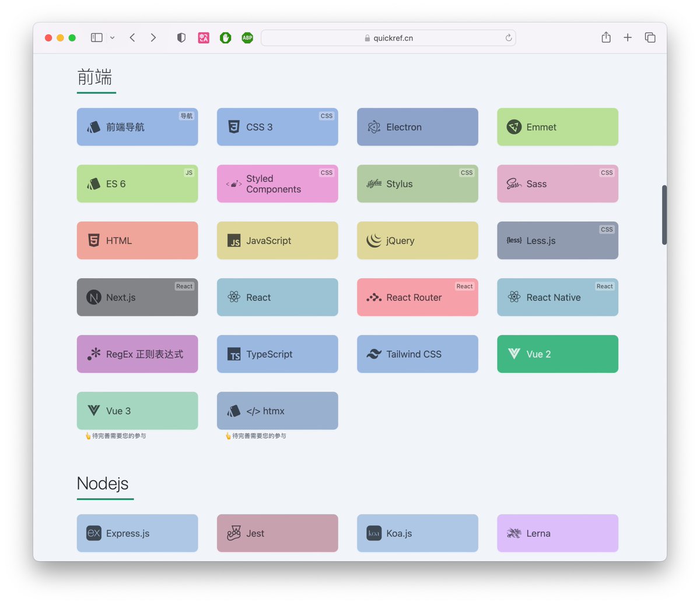The image size is (700, 605).
Task: Go forward with the forward arrow
Action: tap(153, 37)
